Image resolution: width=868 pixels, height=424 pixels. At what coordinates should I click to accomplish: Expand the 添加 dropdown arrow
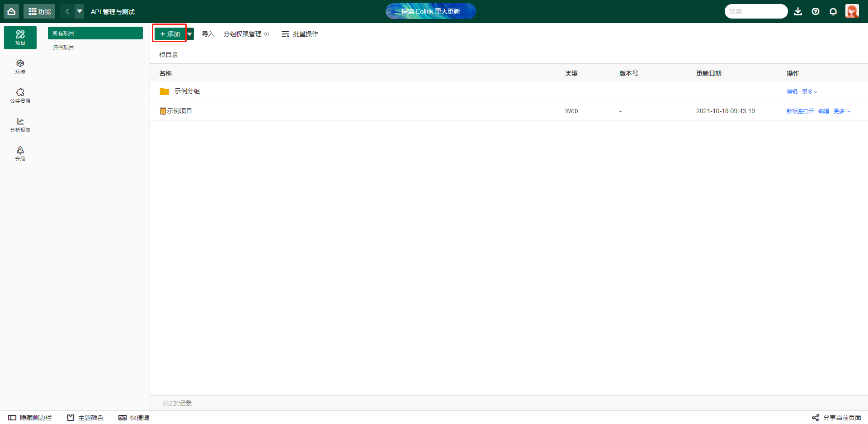click(190, 34)
